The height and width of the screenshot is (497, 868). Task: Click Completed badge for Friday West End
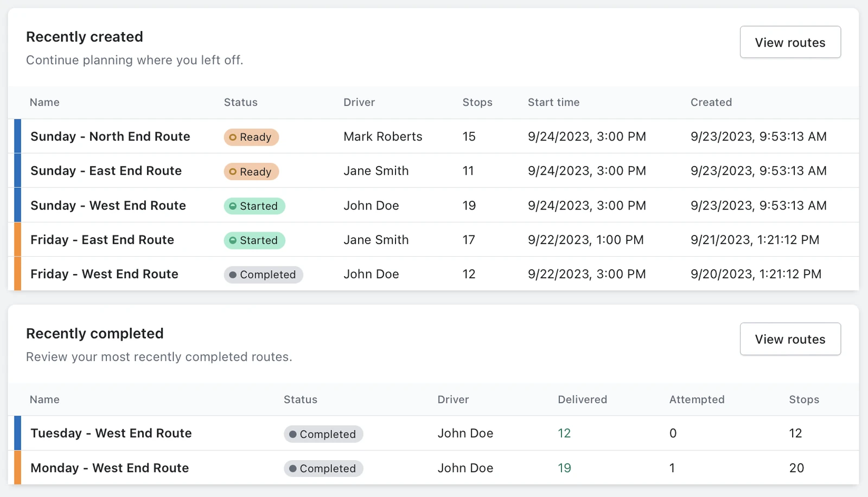pyautogui.click(x=263, y=275)
